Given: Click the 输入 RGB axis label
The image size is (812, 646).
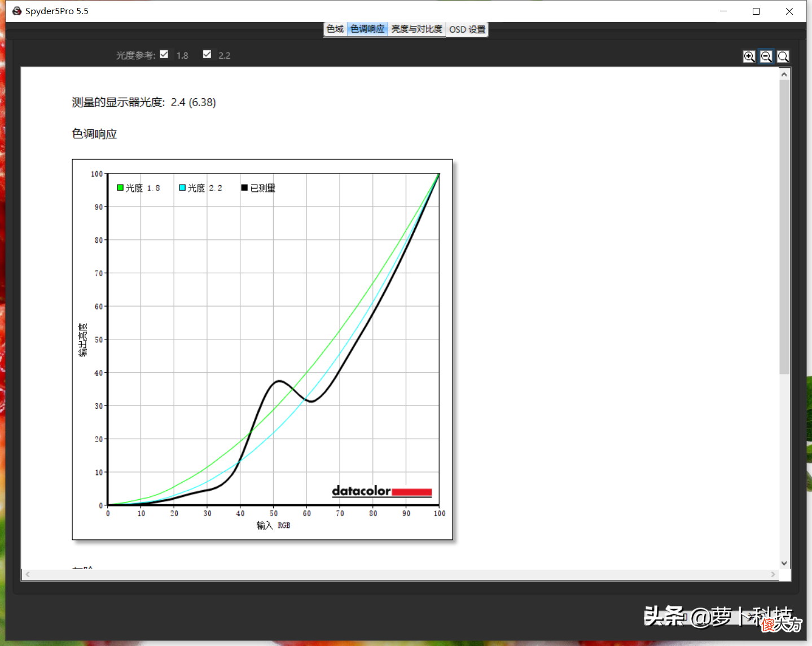Looking at the screenshot, I should [x=274, y=525].
